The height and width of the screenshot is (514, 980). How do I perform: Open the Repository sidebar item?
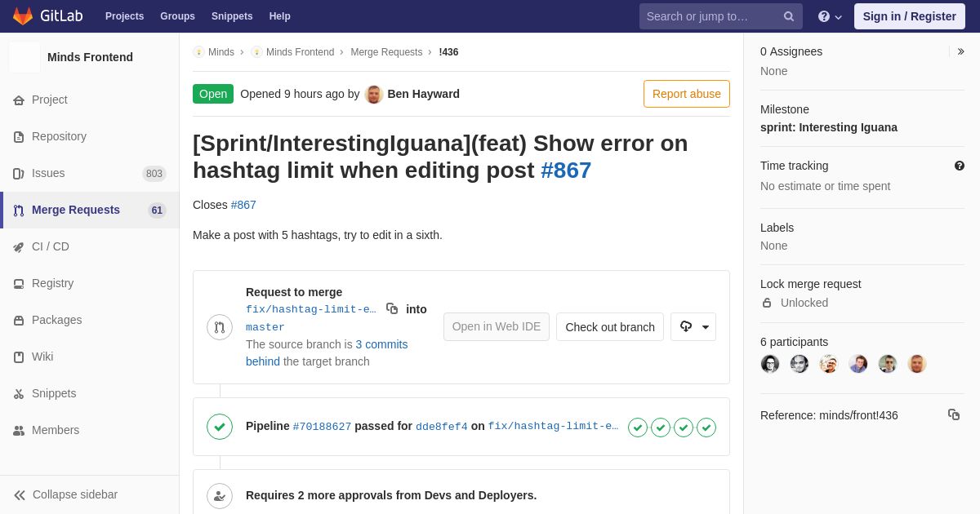(x=90, y=136)
